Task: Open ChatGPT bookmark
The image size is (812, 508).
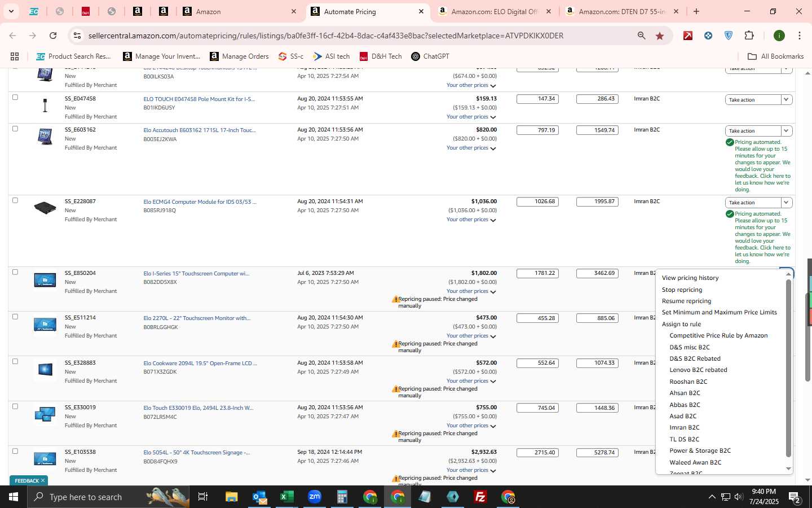Action: pos(430,56)
